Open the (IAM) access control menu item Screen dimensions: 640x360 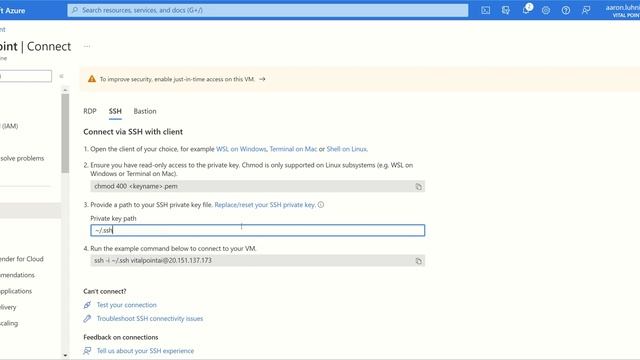[9, 126]
